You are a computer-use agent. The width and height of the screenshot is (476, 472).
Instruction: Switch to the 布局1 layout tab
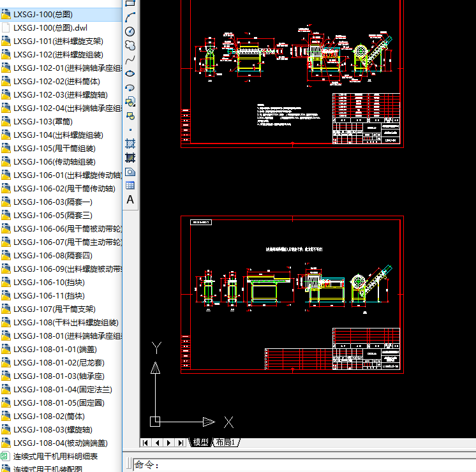225,443
